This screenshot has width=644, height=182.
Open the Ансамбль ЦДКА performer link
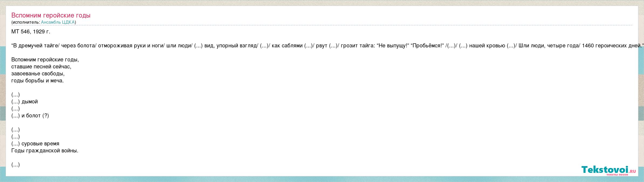click(x=58, y=22)
